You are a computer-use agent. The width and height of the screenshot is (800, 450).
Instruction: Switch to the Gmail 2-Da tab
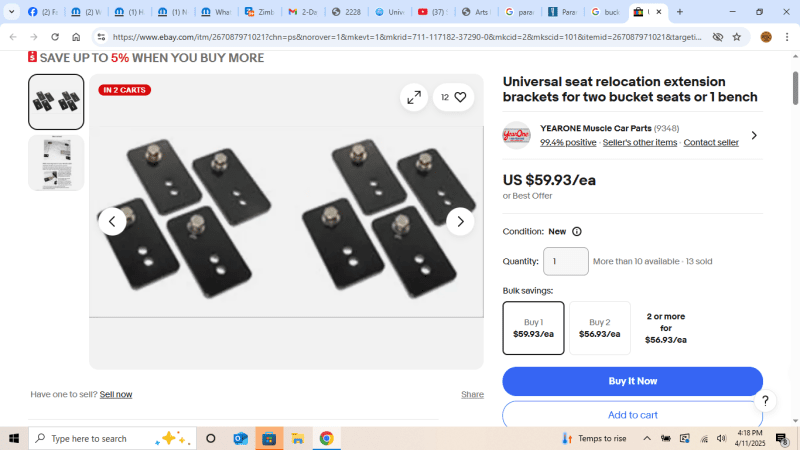click(x=303, y=12)
